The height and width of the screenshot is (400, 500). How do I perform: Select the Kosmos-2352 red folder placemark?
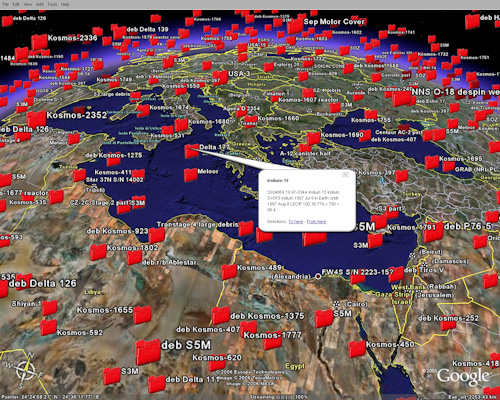[36, 119]
